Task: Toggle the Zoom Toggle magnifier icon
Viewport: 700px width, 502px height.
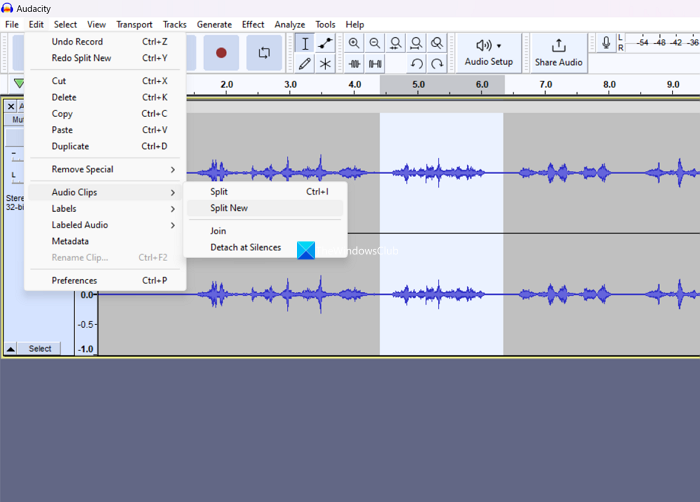Action: (x=437, y=44)
